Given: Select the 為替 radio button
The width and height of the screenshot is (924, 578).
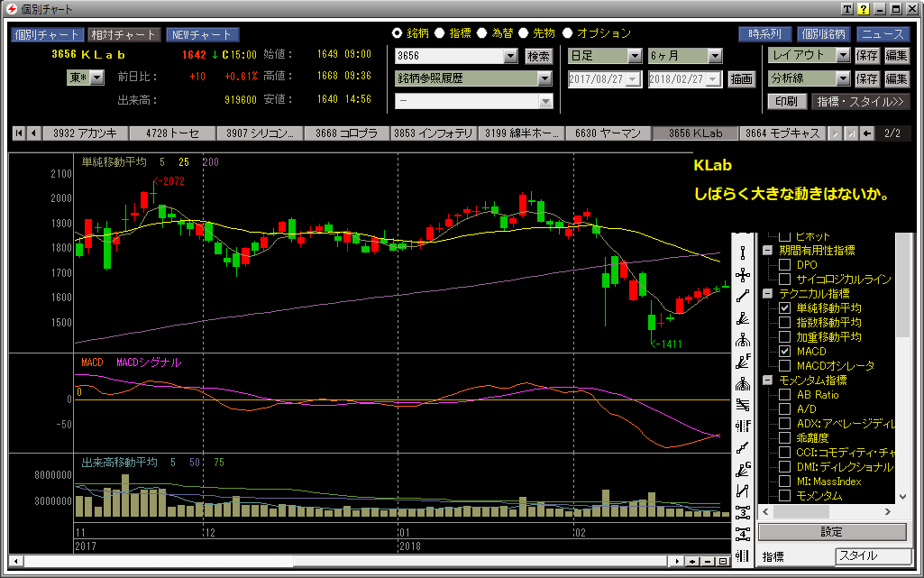Looking at the screenshot, I should (482, 33).
